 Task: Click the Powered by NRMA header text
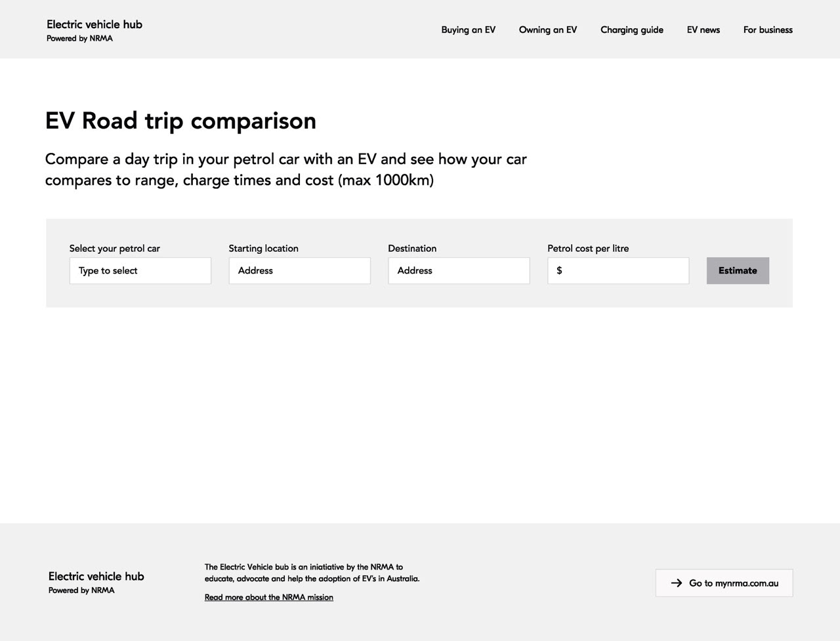pos(79,39)
